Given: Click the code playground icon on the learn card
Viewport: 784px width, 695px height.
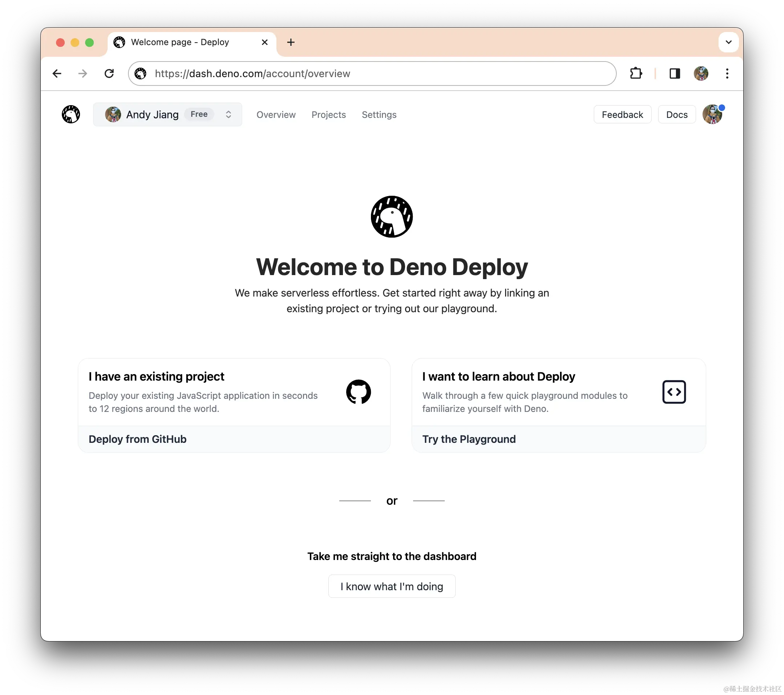Looking at the screenshot, I should point(674,392).
